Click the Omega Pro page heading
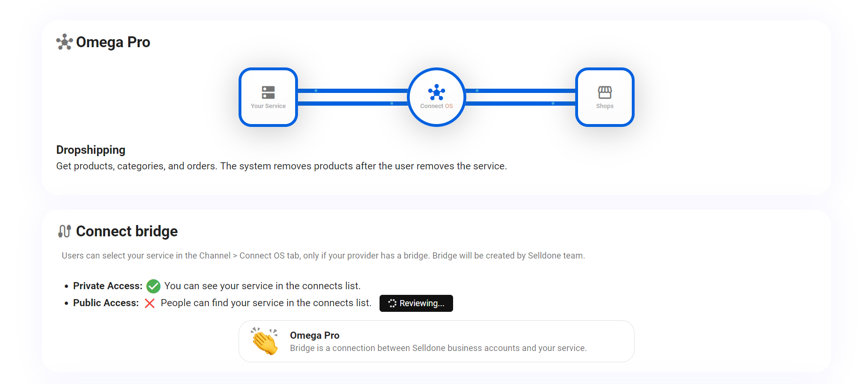This screenshot has height=384, width=868. pyautogui.click(x=113, y=42)
